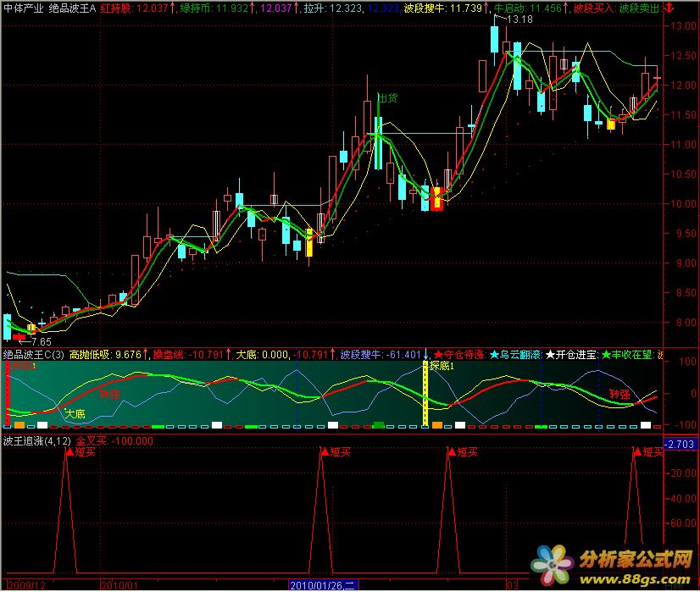700x592 pixels.
Task: Select the 绝品波王C(3) indicator title
Action: click(x=33, y=355)
